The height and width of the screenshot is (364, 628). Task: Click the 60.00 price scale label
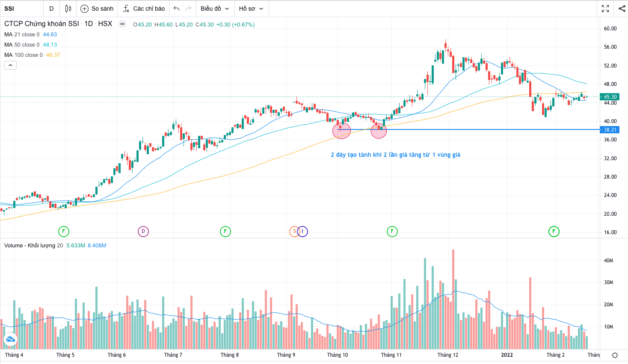610,29
